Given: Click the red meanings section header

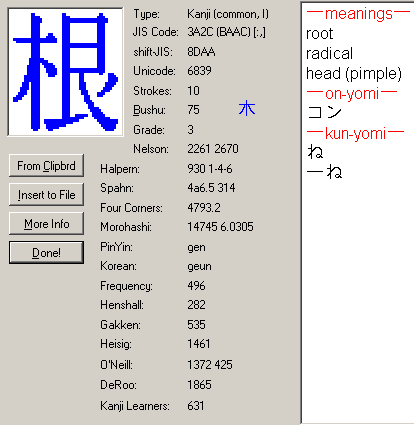Looking at the screenshot, I should coord(358,14).
